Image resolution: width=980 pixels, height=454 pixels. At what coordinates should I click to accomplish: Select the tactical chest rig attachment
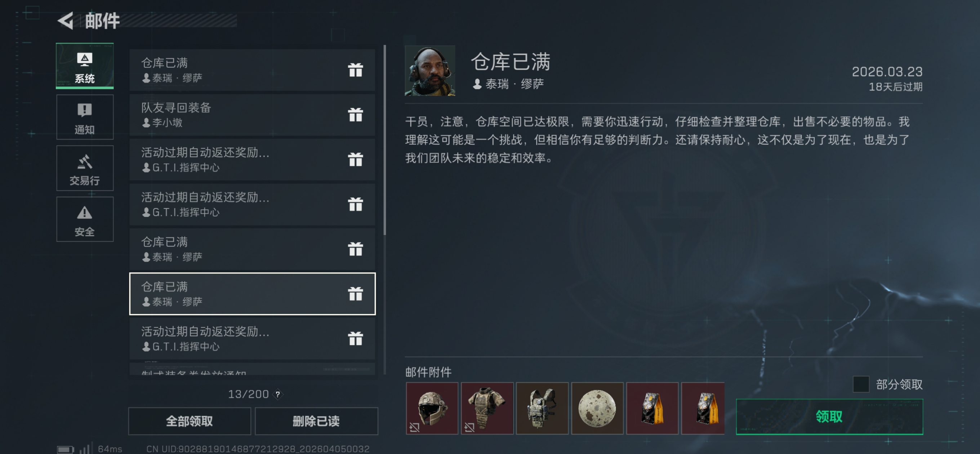coord(542,408)
